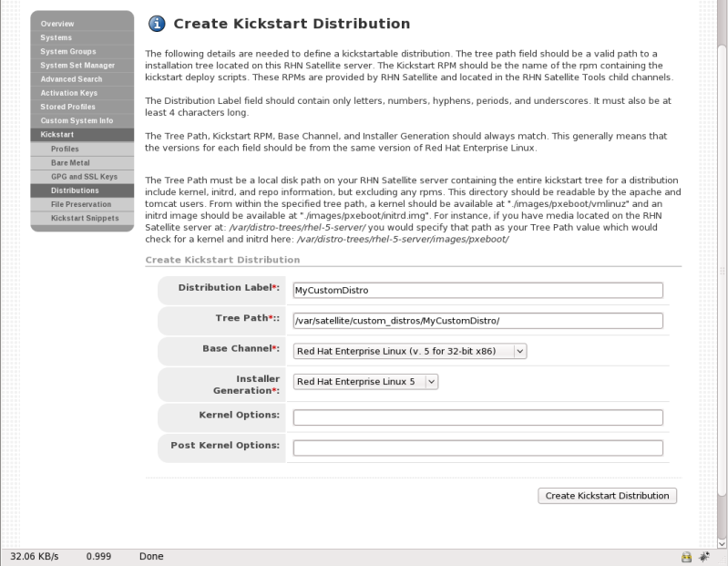Open GPG and SSL Keys page
The height and width of the screenshot is (566, 728).
(86, 175)
